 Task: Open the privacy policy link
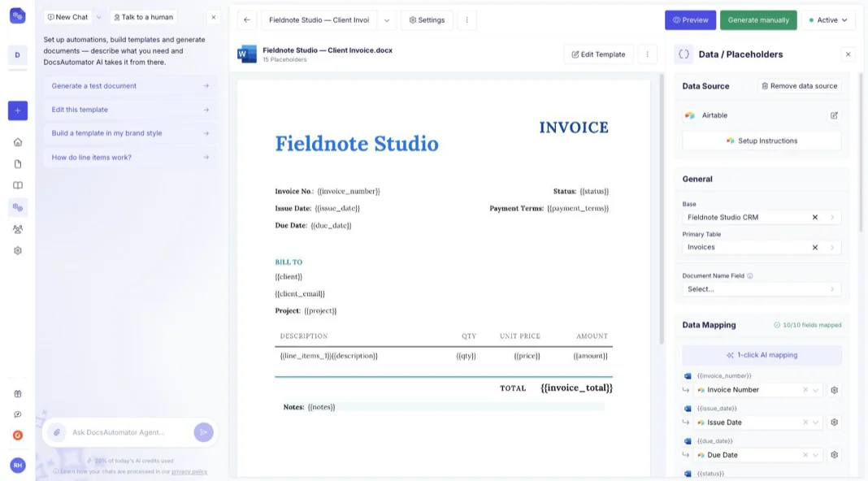(189, 471)
